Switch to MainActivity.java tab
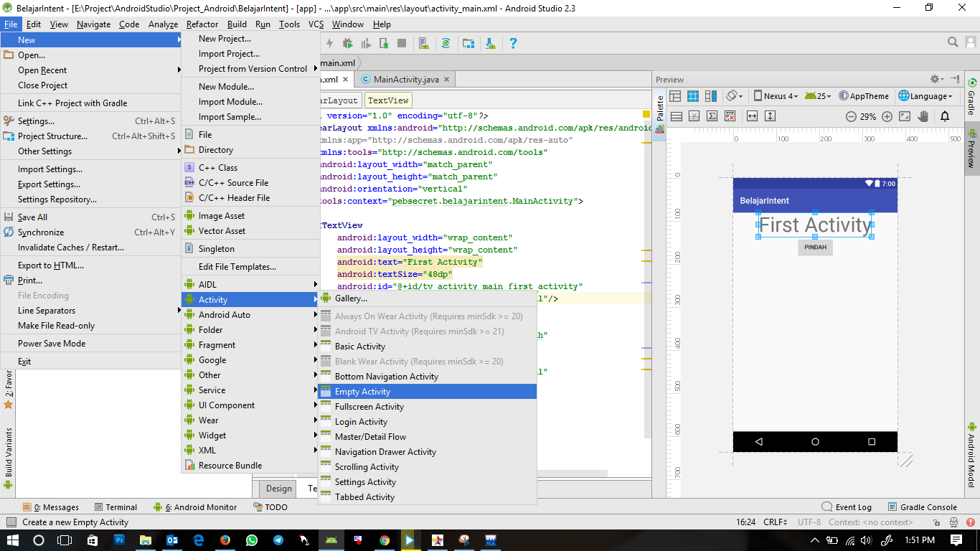980x551 pixels. coord(406,80)
